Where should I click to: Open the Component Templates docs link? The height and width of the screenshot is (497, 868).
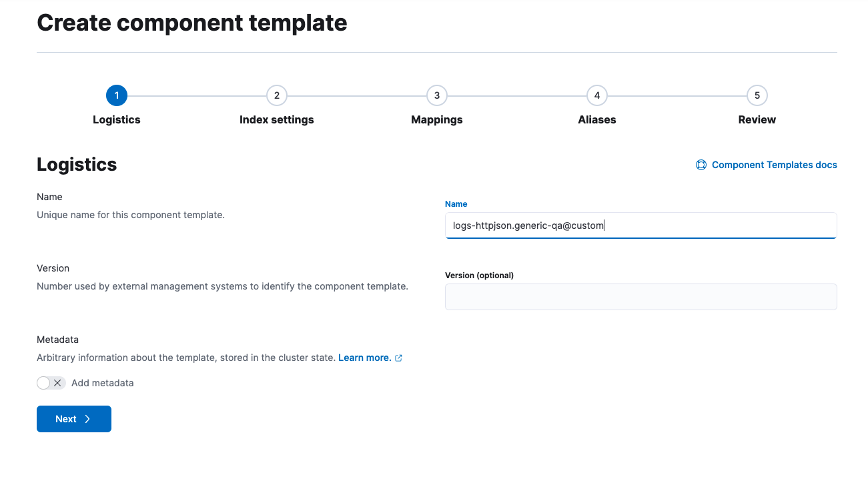tap(774, 164)
